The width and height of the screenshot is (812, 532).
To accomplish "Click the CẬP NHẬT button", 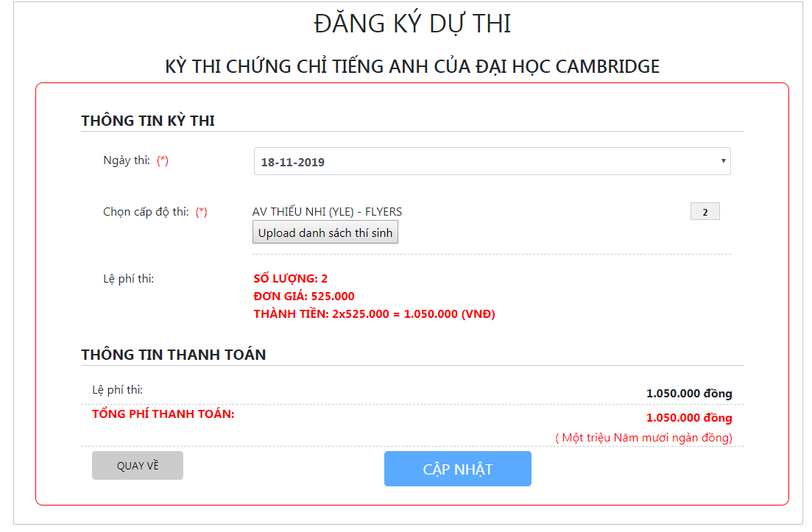I will pos(458,469).
